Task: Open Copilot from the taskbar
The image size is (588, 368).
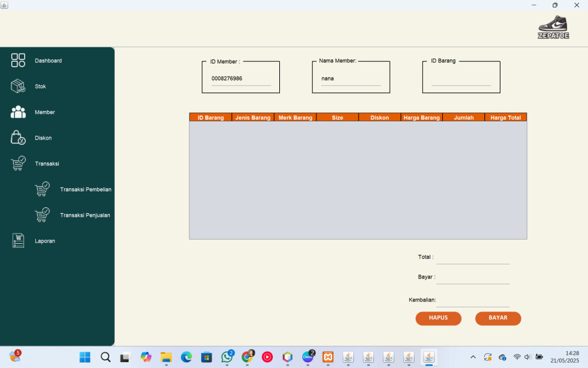Action: tap(146, 357)
